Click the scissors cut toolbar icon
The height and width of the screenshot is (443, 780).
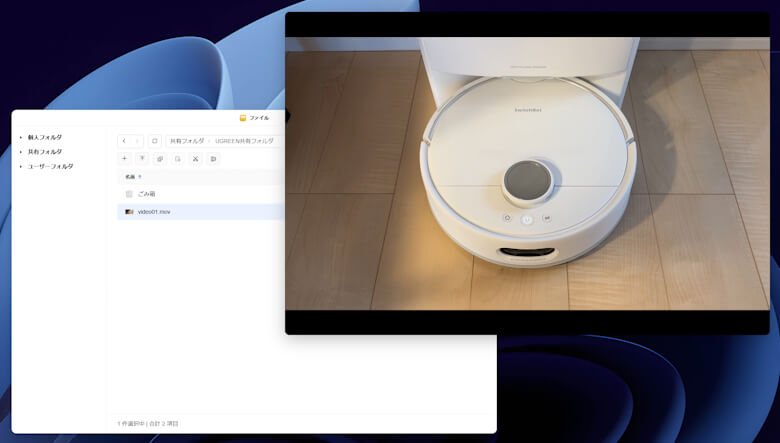[x=195, y=158]
